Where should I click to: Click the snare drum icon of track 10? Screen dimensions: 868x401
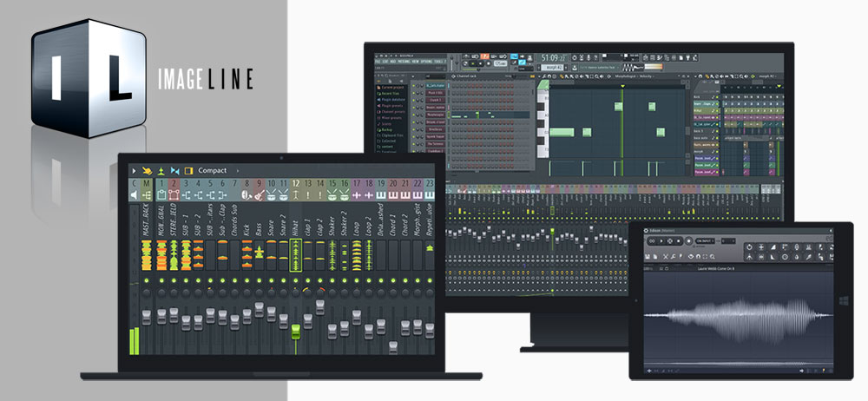[271, 195]
